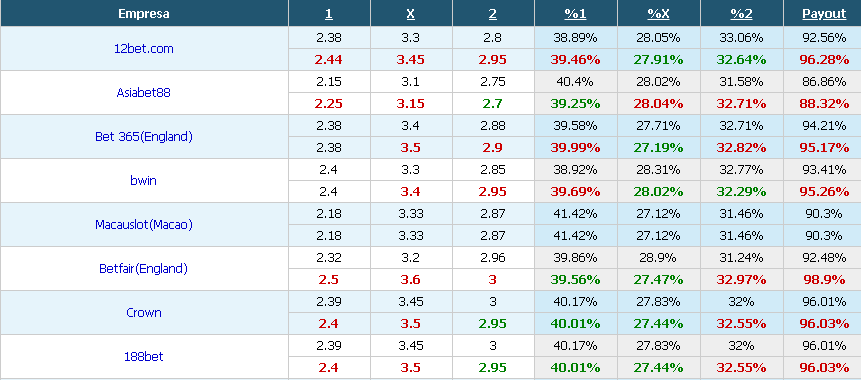Sort by the column 1 header

tap(329, 14)
